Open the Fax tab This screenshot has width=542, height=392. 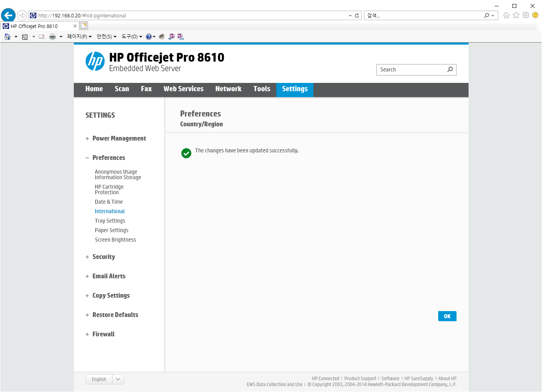146,89
